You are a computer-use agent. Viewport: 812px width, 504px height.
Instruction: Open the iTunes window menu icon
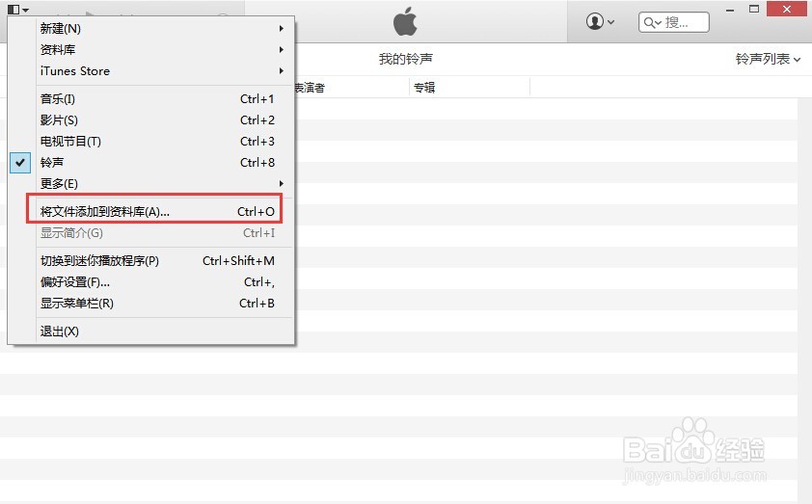[x=18, y=9]
